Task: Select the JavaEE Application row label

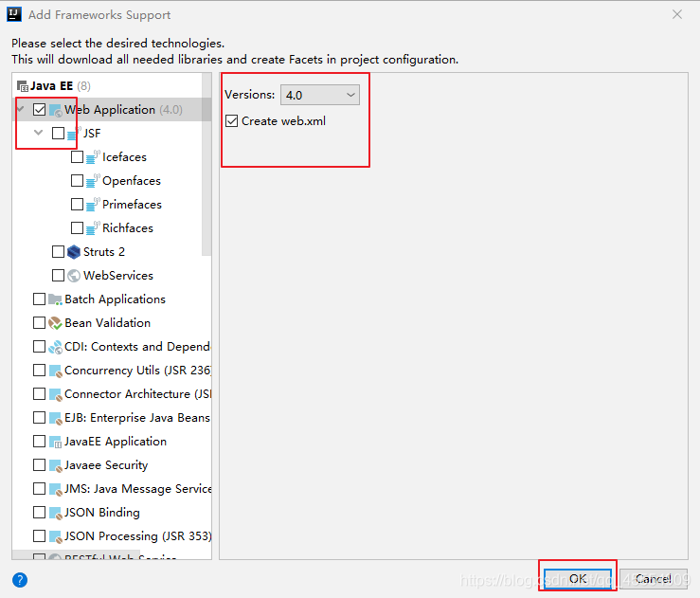Action: click(x=116, y=442)
